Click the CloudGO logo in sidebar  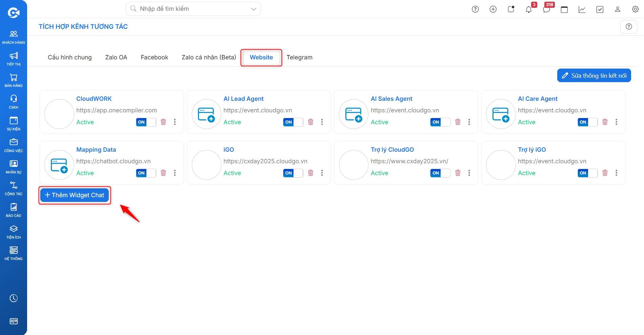[x=14, y=13]
